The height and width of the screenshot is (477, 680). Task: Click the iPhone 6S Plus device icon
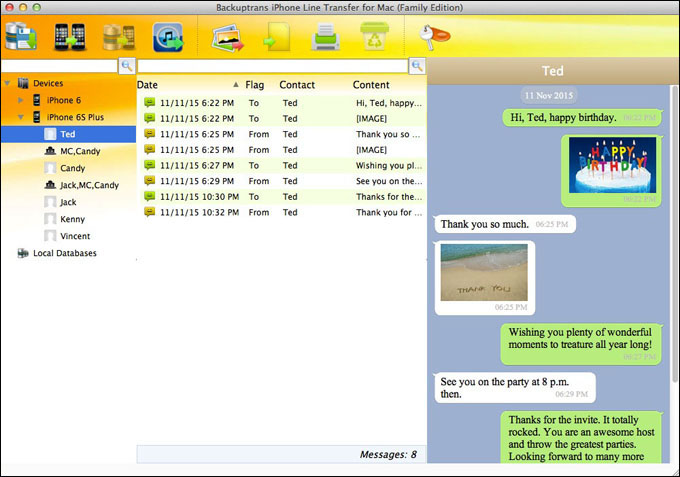[37, 117]
